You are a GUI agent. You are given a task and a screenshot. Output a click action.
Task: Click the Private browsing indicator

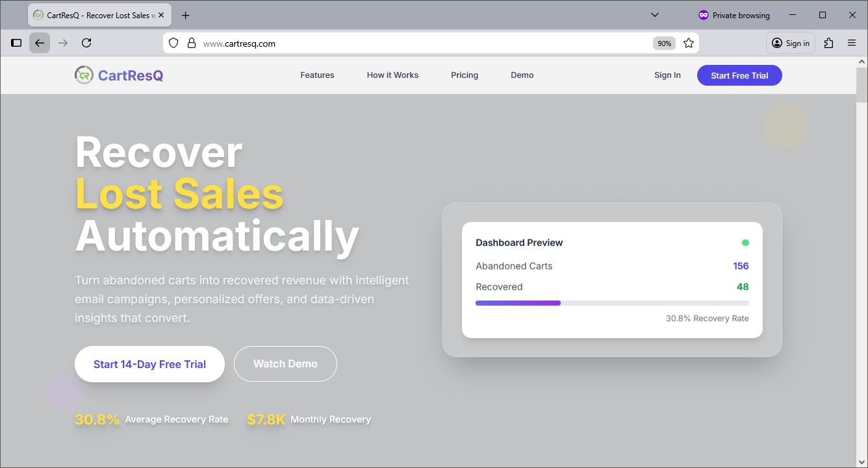coord(734,15)
